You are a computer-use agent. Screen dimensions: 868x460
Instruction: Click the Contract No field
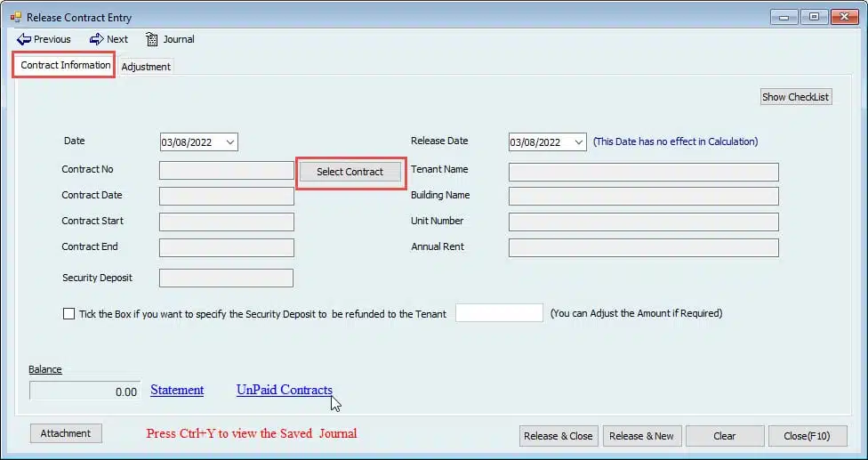click(x=227, y=171)
